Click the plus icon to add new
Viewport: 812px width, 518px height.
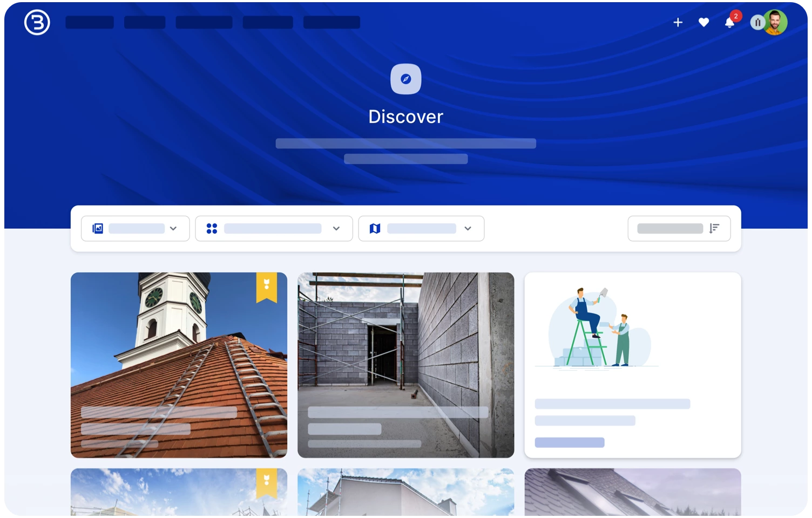[x=678, y=23]
